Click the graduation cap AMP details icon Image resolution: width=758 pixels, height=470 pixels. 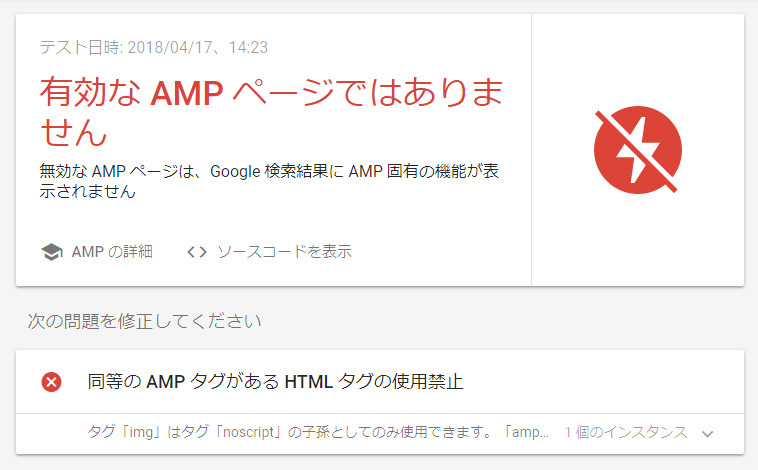tap(51, 252)
